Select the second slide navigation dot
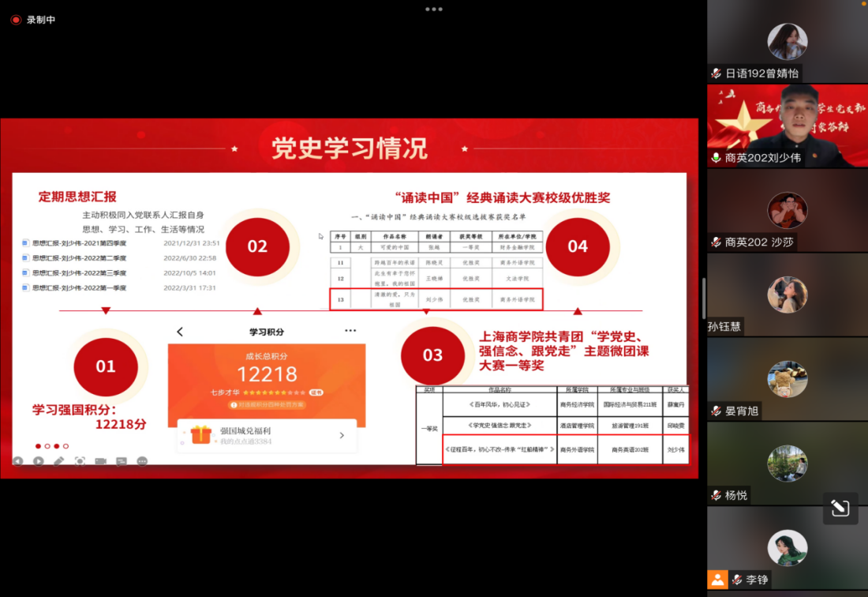 tap(47, 445)
